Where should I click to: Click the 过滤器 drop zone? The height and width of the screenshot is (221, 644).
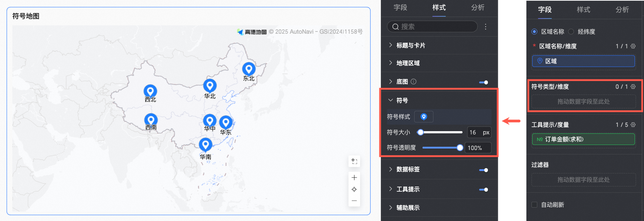pyautogui.click(x=583, y=180)
